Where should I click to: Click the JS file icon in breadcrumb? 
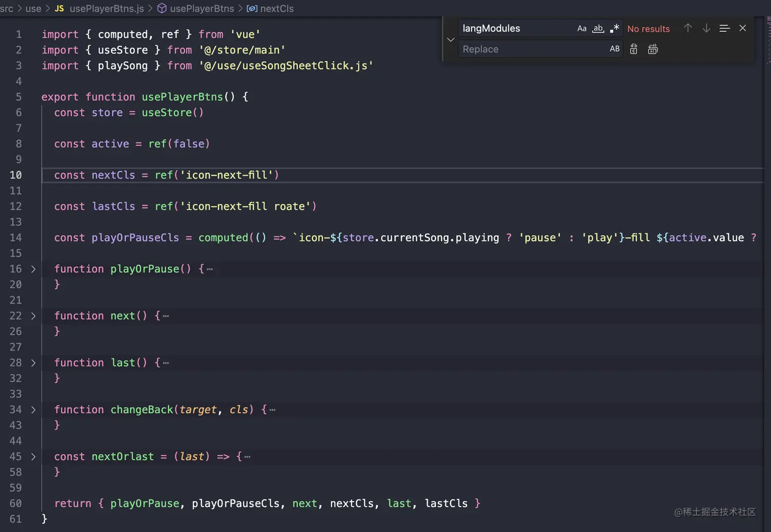(x=59, y=9)
